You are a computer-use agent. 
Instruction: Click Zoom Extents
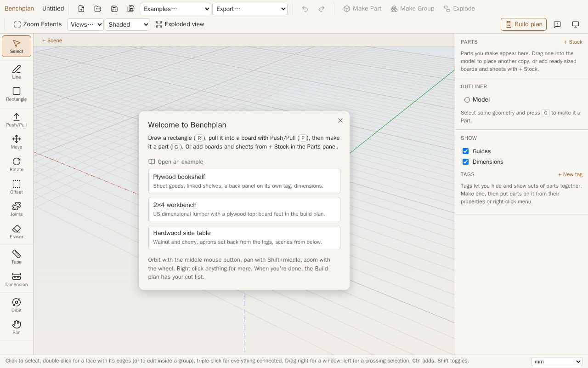pos(38,24)
